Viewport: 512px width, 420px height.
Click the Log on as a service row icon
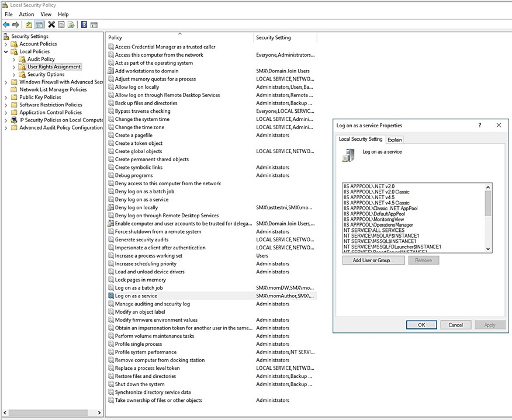111,296
